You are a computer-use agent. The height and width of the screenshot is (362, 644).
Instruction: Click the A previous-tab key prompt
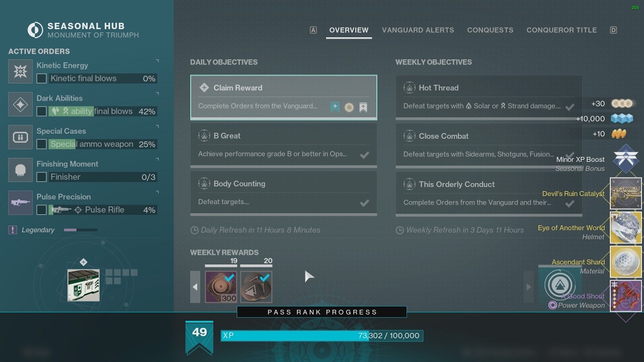[313, 30]
